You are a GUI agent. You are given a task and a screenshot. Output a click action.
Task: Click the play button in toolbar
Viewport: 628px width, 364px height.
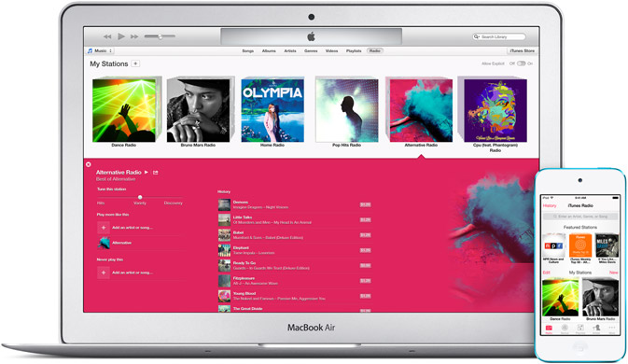tap(121, 36)
